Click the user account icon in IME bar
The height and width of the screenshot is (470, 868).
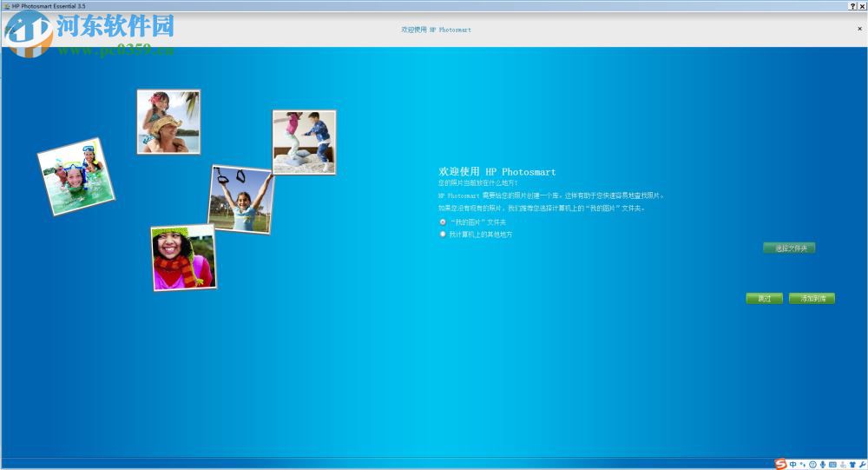click(x=843, y=465)
